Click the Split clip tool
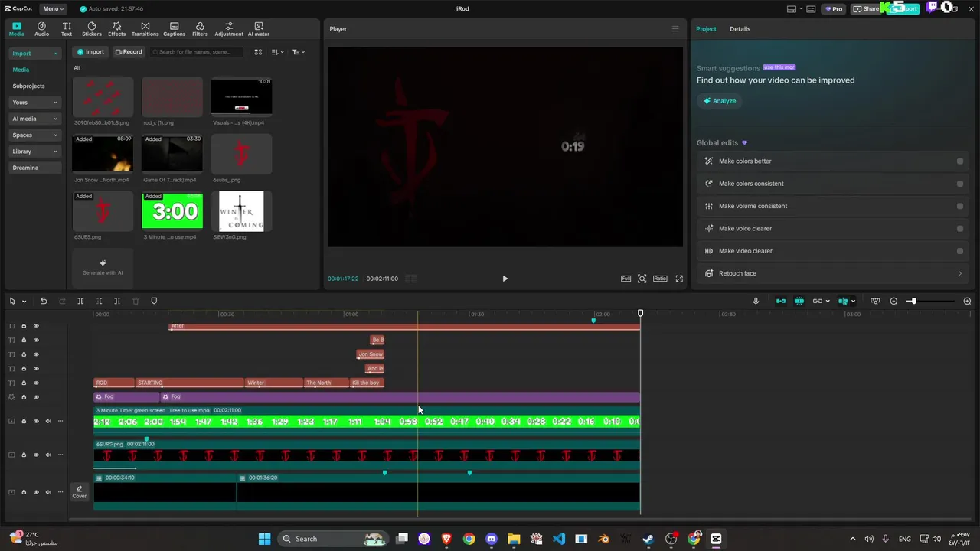The image size is (980, 551). [x=80, y=301]
